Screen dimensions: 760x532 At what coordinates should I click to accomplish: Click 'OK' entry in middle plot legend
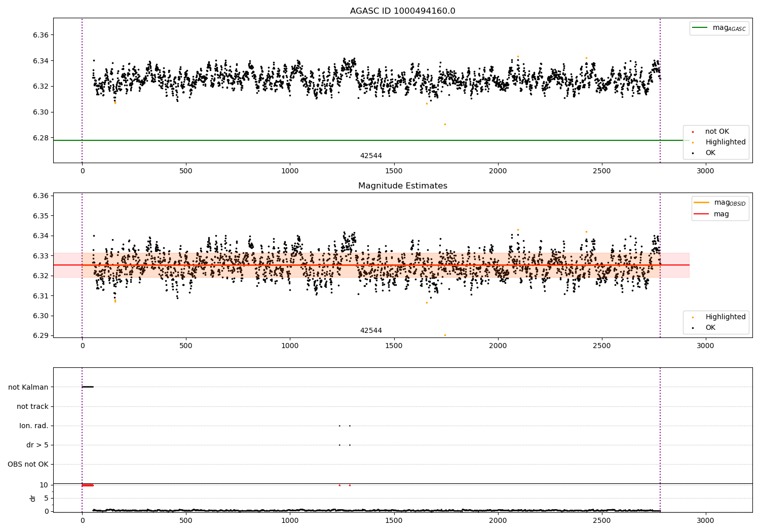pos(704,328)
